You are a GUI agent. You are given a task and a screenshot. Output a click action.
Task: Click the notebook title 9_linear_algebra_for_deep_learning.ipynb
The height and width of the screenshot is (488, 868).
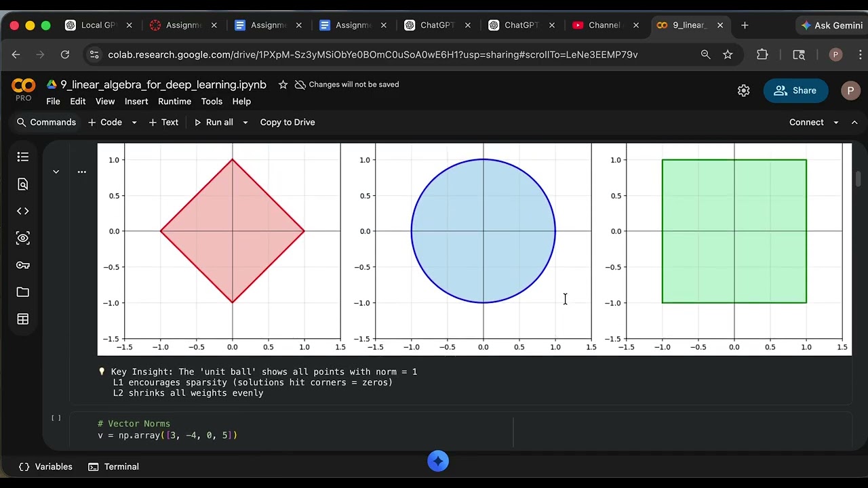coord(163,85)
